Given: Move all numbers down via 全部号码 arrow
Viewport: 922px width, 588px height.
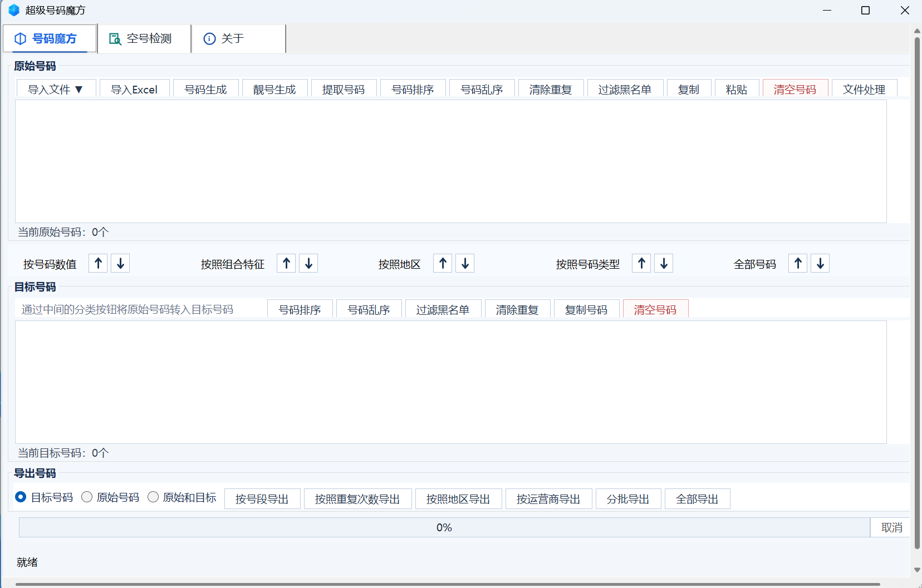Looking at the screenshot, I should click(820, 263).
